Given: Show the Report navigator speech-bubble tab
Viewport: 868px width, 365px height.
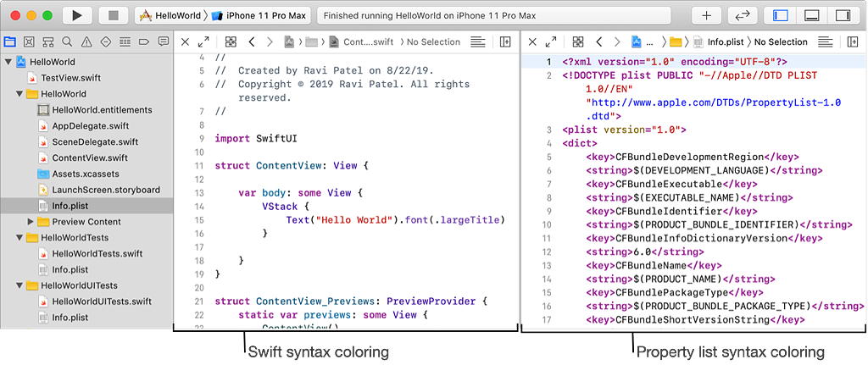Looking at the screenshot, I should click(164, 41).
